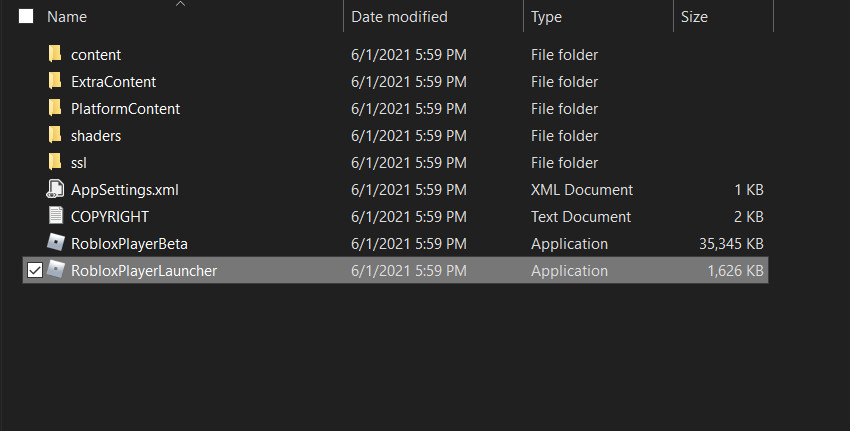Click the PlatformContent folder icon

[55, 108]
